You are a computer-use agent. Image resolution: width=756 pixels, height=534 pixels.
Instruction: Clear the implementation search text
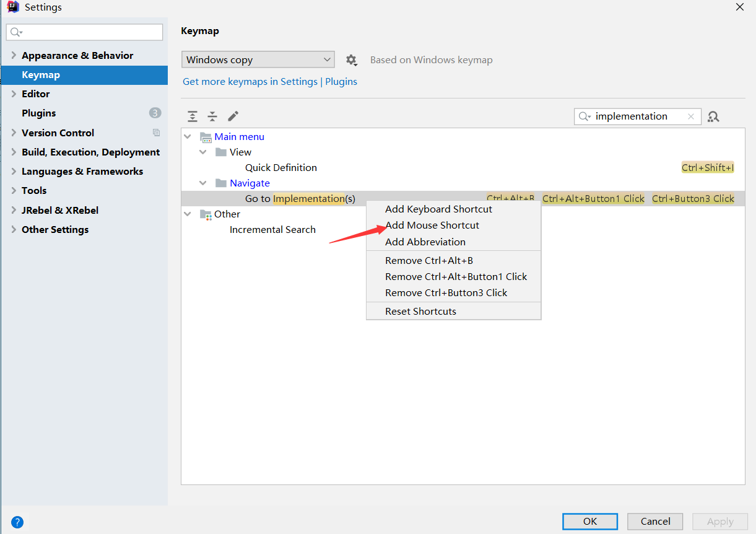[x=691, y=116]
